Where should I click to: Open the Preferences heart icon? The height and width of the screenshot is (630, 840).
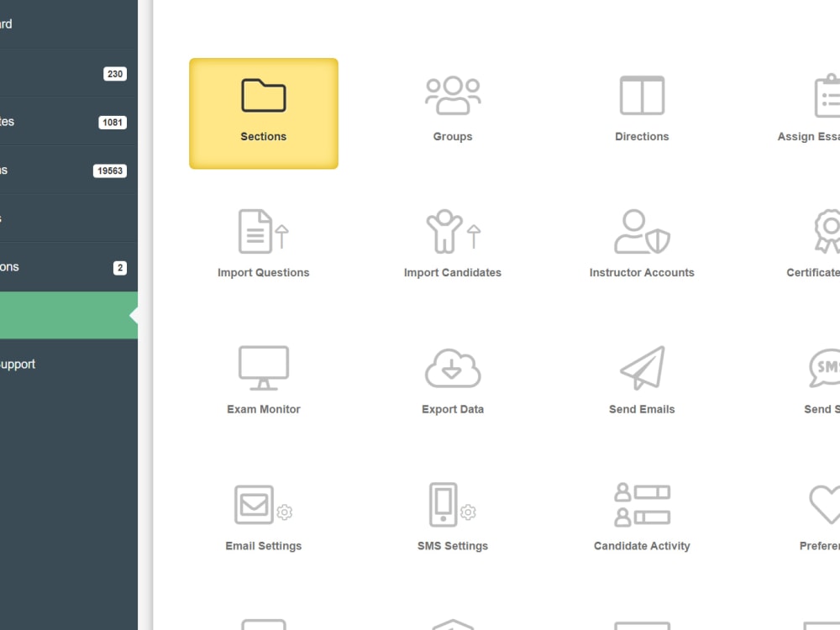pyautogui.click(x=825, y=505)
